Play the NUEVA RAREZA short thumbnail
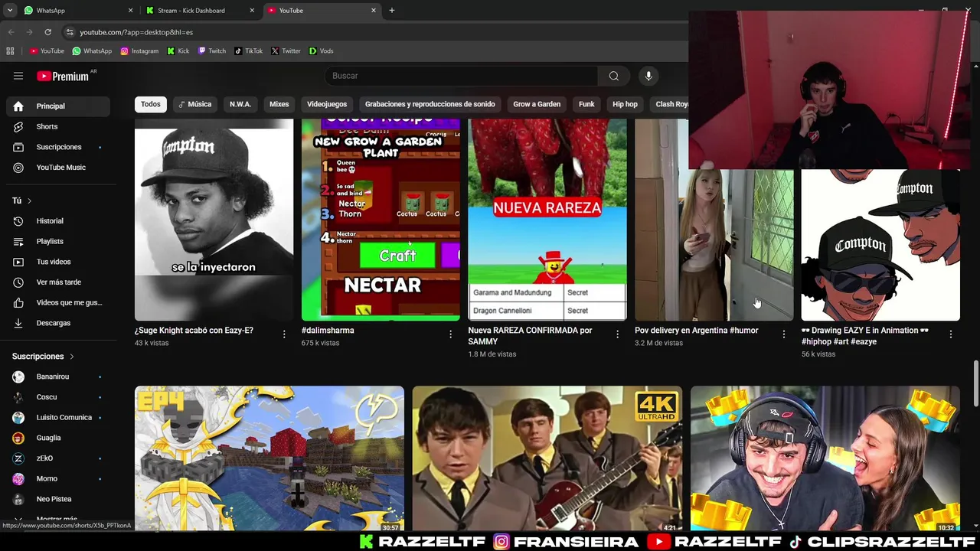This screenshot has height=551, width=980. [x=547, y=220]
